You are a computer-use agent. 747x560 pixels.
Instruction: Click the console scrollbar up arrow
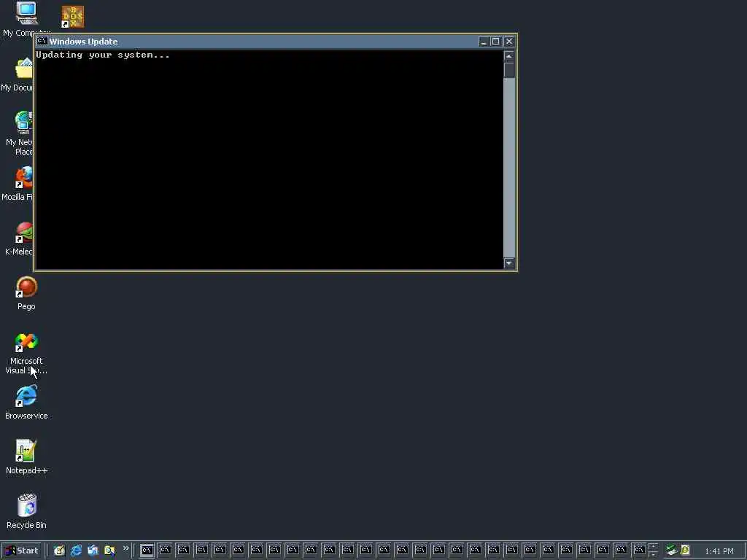(x=508, y=56)
